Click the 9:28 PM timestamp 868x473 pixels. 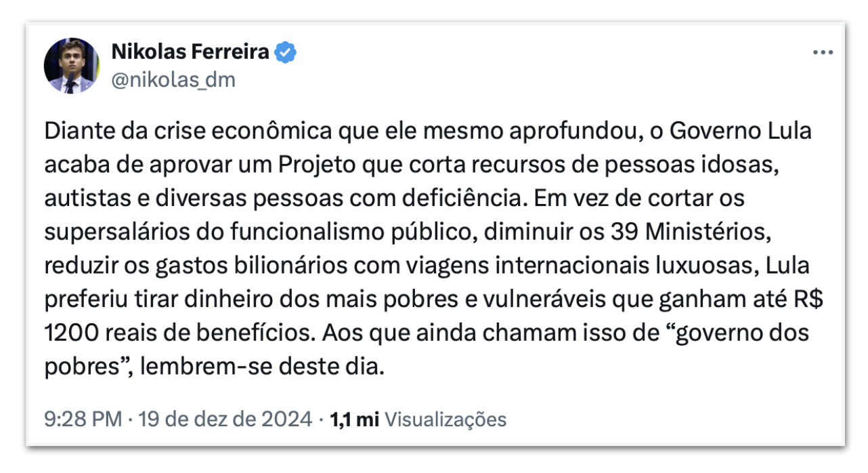tap(83, 419)
